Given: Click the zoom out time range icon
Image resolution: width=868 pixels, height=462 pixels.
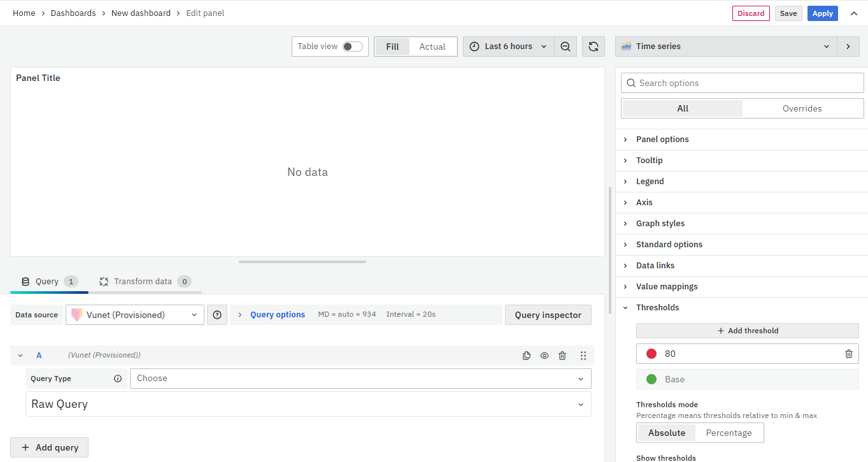Looking at the screenshot, I should pos(565,47).
